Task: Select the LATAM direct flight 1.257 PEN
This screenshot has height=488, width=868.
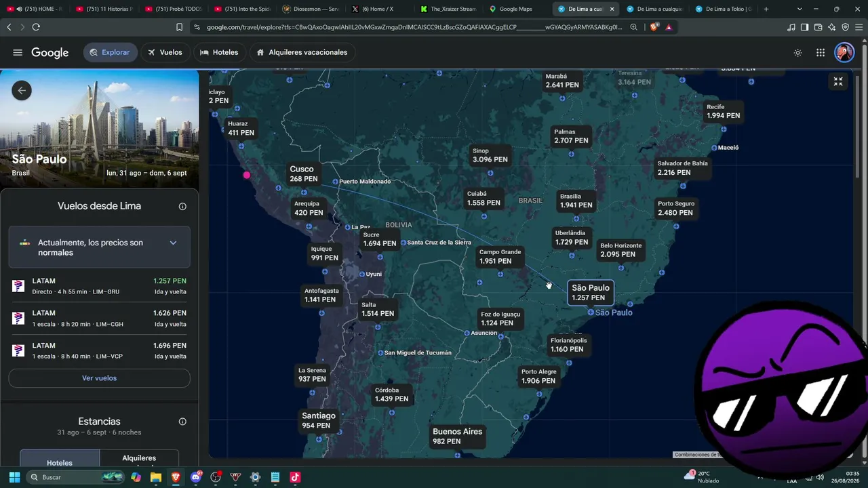Action: 99,286
